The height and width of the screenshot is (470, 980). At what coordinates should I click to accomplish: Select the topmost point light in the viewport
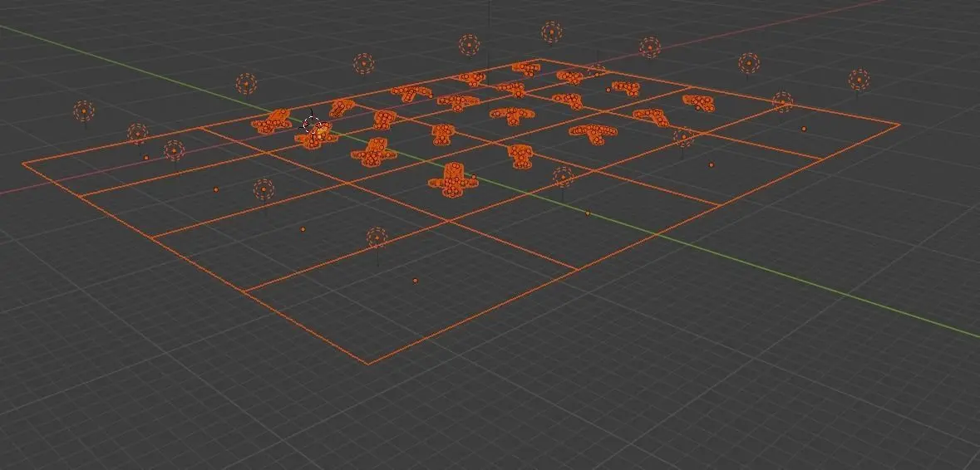[551, 32]
